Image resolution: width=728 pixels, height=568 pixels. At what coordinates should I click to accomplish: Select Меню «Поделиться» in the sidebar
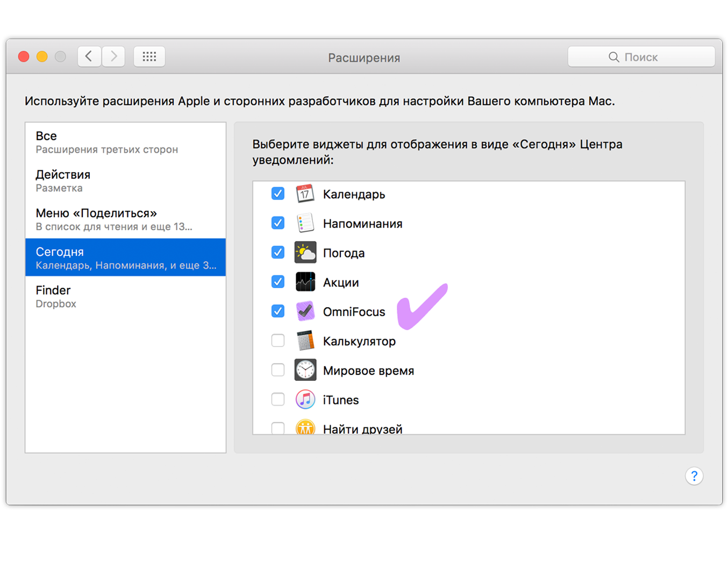click(125, 219)
